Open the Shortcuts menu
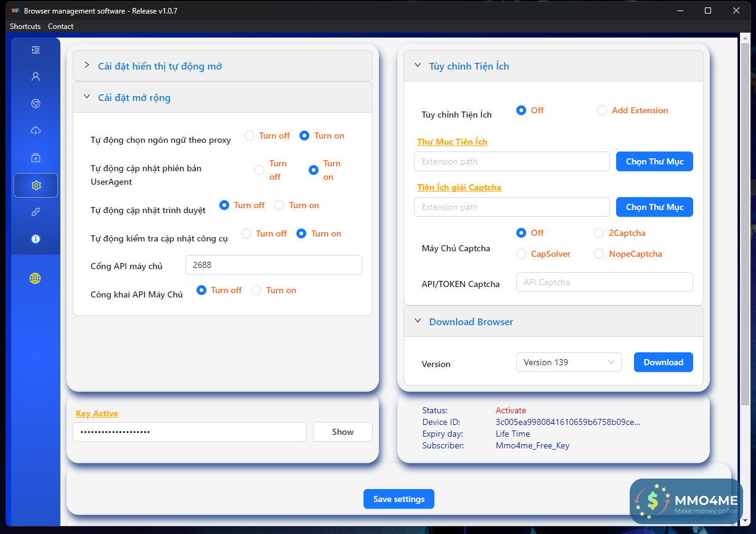Image resolution: width=756 pixels, height=534 pixels. 25,26
